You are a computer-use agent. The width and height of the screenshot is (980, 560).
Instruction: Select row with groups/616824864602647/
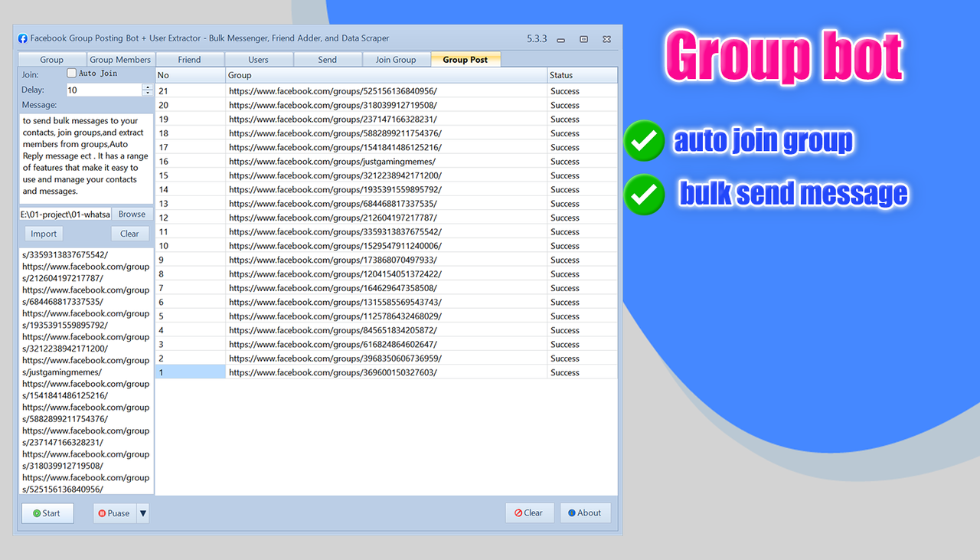point(387,344)
